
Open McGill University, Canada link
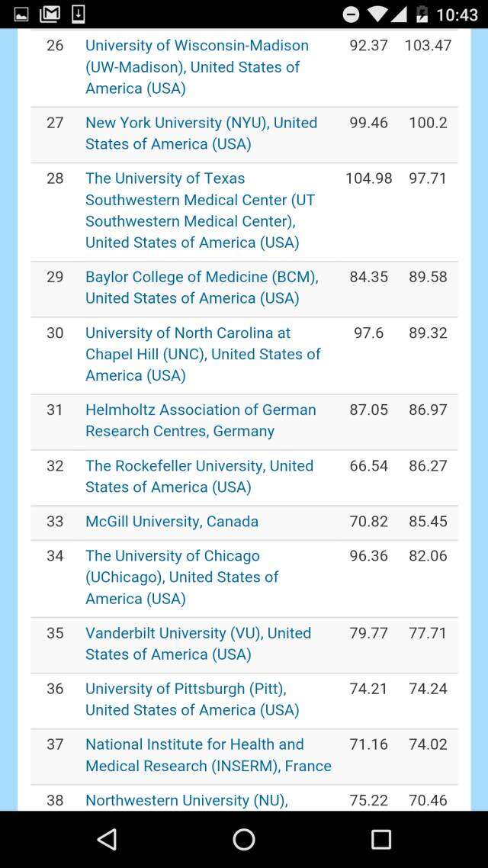coord(172,522)
